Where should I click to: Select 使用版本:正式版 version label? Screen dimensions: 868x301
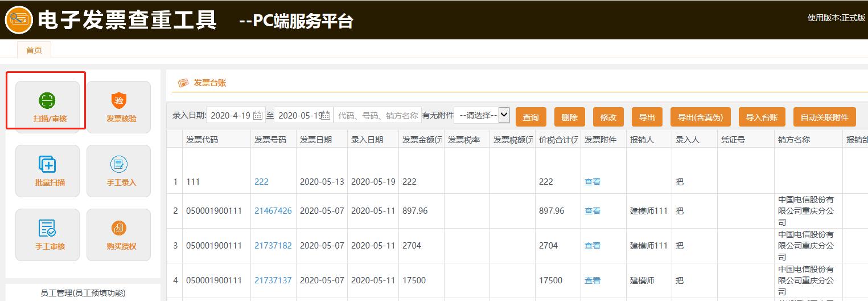836,18
